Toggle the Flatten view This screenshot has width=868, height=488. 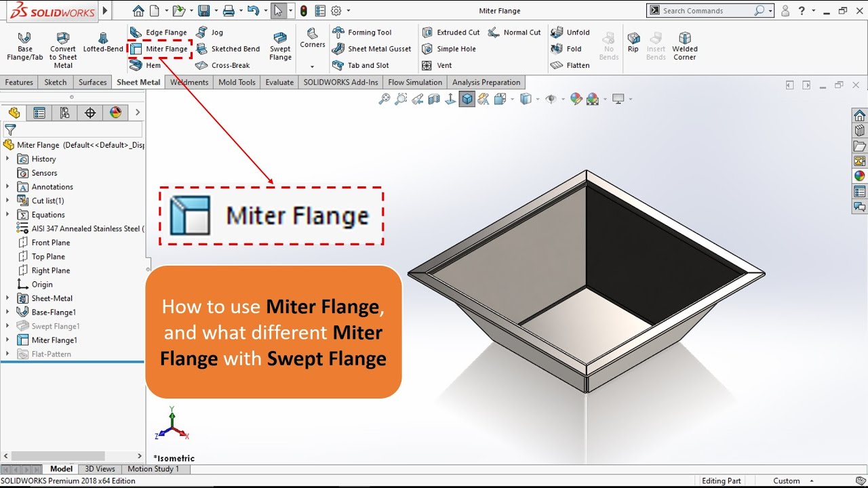pyautogui.click(x=570, y=65)
